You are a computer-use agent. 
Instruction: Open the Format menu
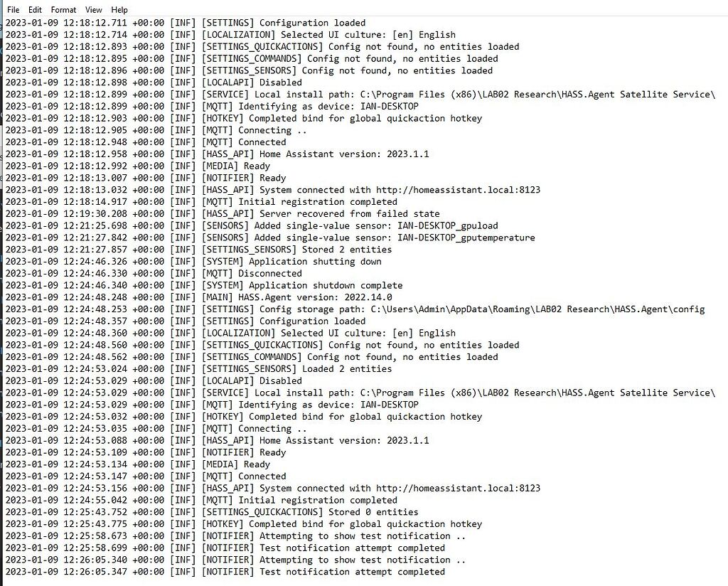click(63, 9)
